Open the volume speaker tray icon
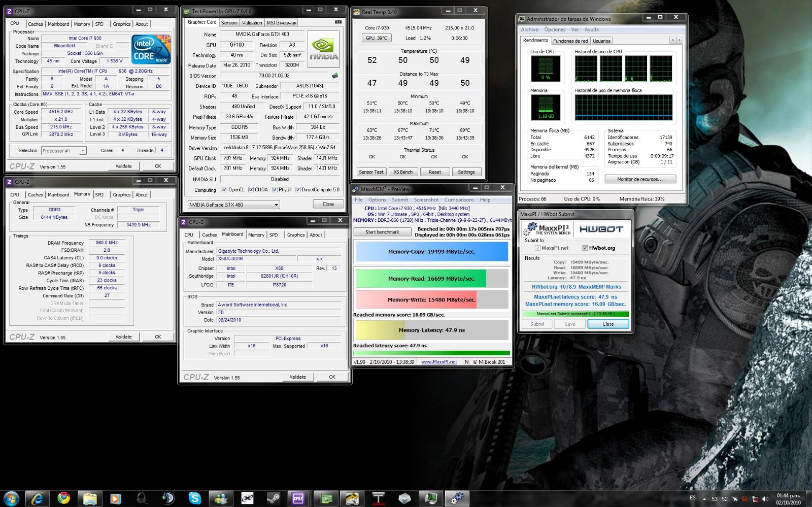812x507 pixels. click(766, 498)
